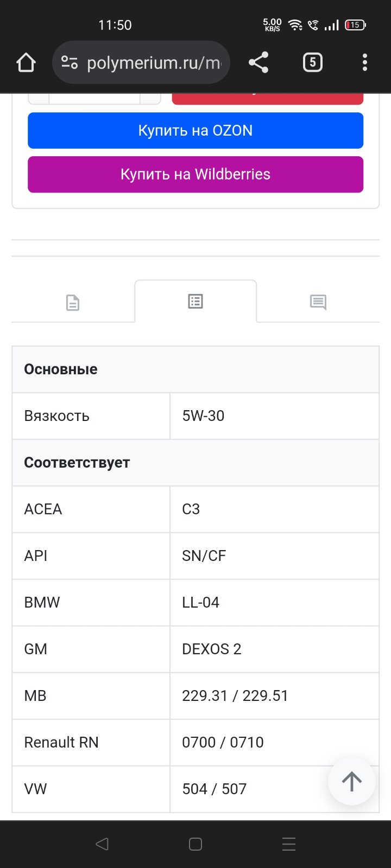Open the three-dot browser menu
391x868 pixels.
tap(364, 63)
